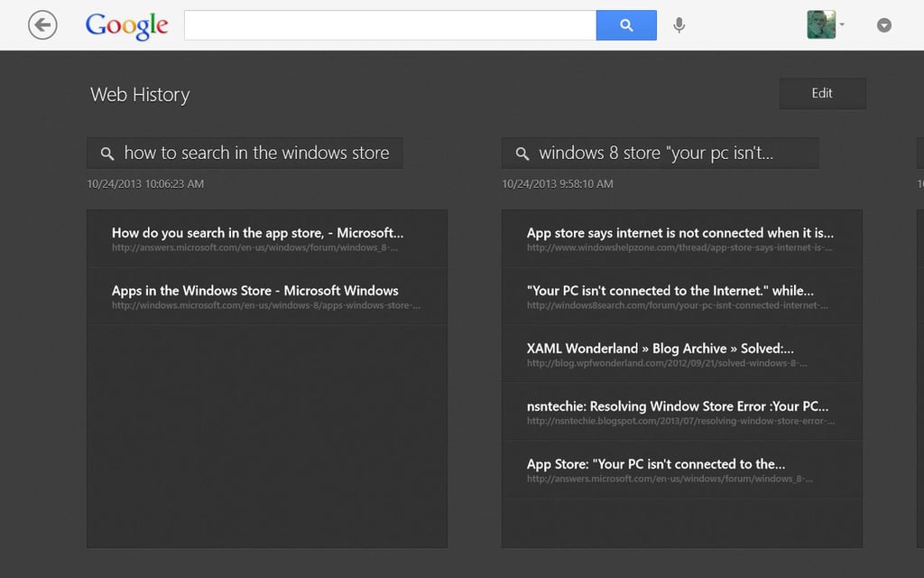This screenshot has height=578, width=924.
Task: Open 'nsntechie: Resolving Window Store Error' result
Action: (682, 412)
